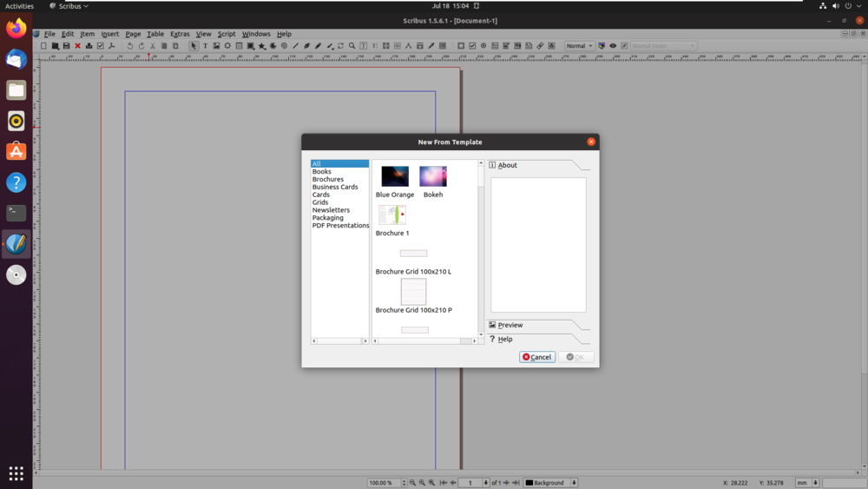
Task: Toggle Preview Mode eye icon
Action: point(613,46)
